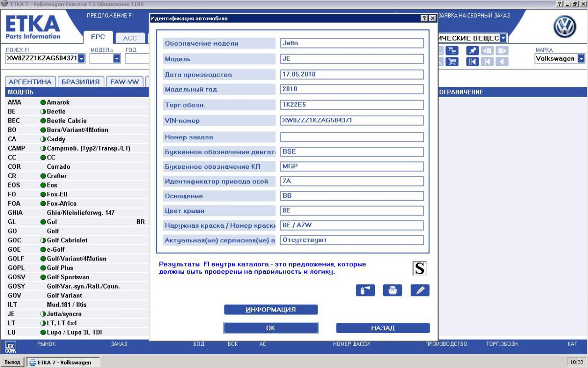Select the Jetta/syncro model row
The width and height of the screenshot is (588, 368).
point(76,314)
